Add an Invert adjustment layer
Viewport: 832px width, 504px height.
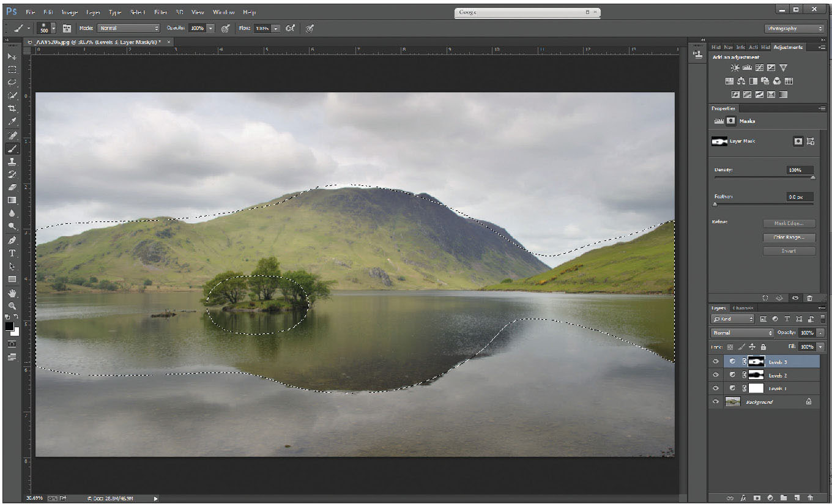(x=736, y=95)
